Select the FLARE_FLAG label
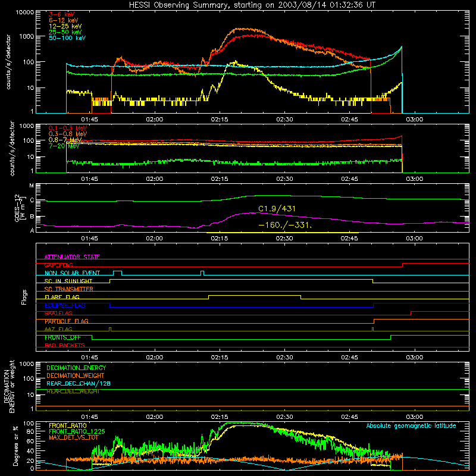 point(62,297)
